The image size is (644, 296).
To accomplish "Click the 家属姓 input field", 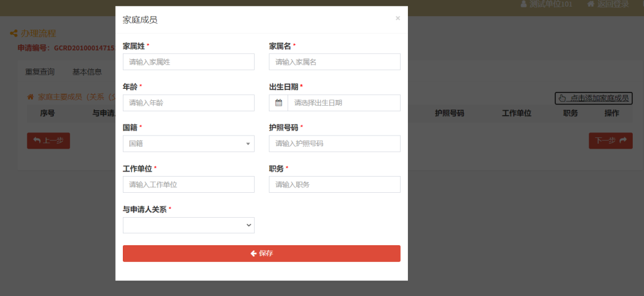I will point(188,62).
